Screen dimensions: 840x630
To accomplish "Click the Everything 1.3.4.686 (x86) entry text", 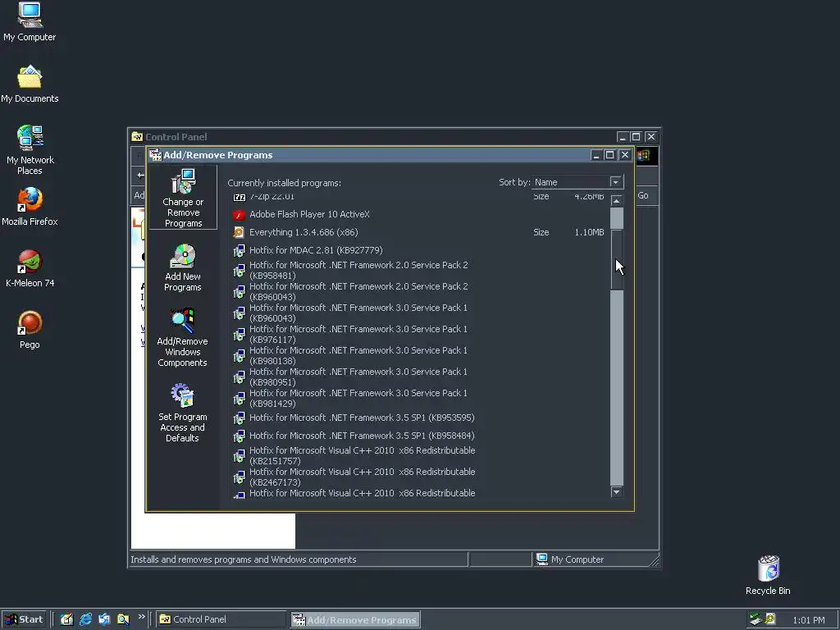I will 304,232.
